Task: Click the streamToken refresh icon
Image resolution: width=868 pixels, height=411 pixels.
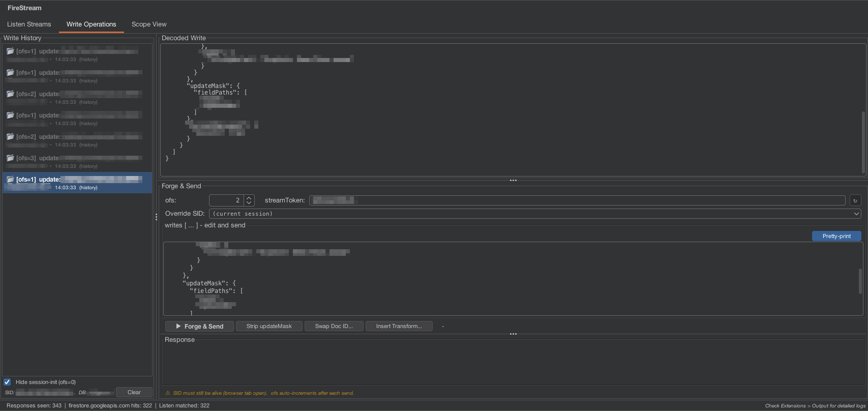Action: pos(855,200)
